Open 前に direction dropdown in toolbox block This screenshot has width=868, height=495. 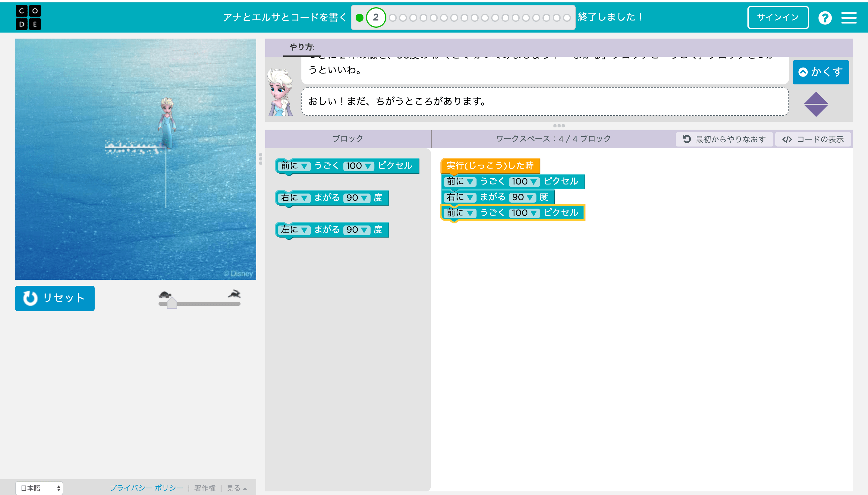[x=294, y=166]
